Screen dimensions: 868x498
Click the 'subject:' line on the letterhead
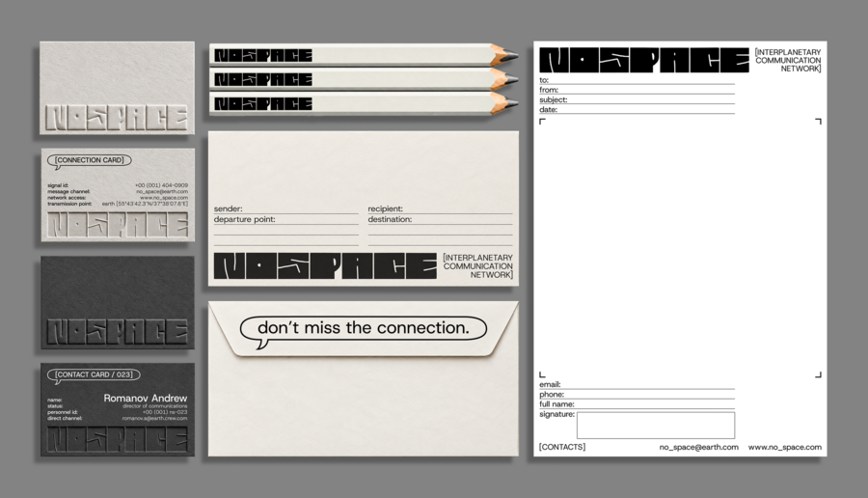tap(637, 99)
